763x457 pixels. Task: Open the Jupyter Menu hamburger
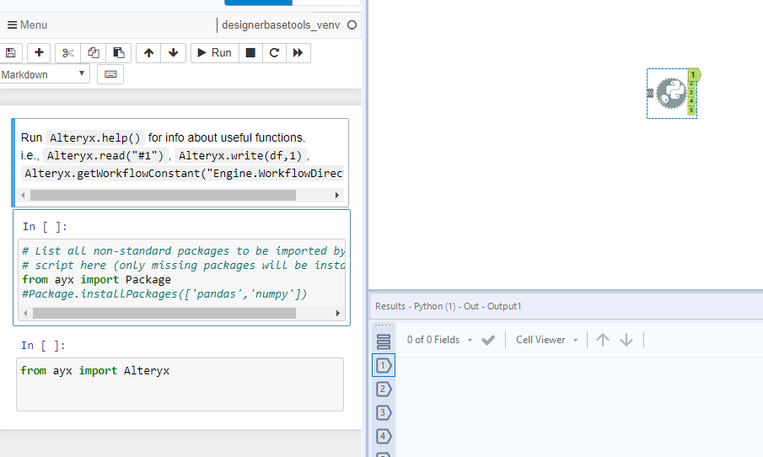pos(27,25)
